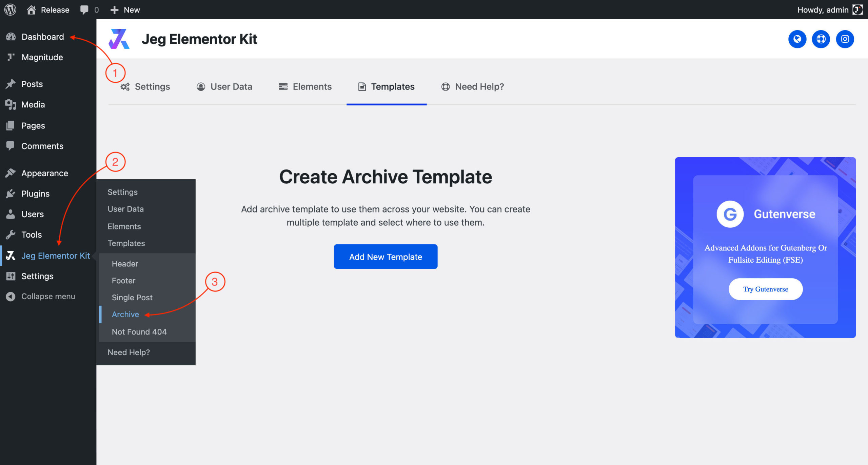Image resolution: width=868 pixels, height=465 pixels.
Task: Open the User Data tab
Action: (224, 87)
